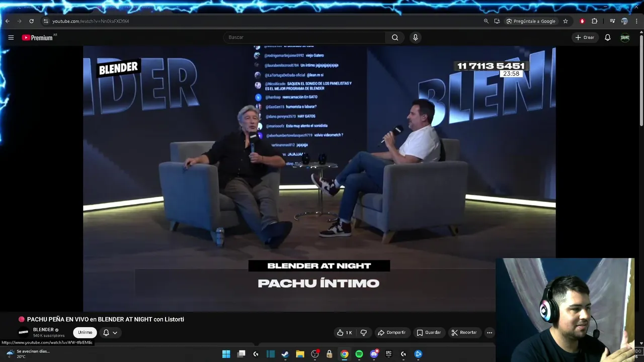The image size is (644, 362).
Task: Bookmark this page with the star
Action: point(566,21)
